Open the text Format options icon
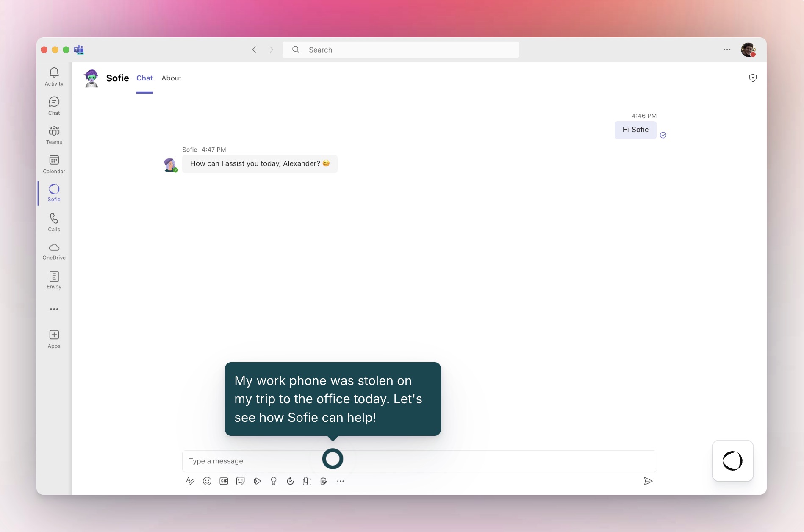Viewport: 804px width, 532px height. click(x=190, y=481)
